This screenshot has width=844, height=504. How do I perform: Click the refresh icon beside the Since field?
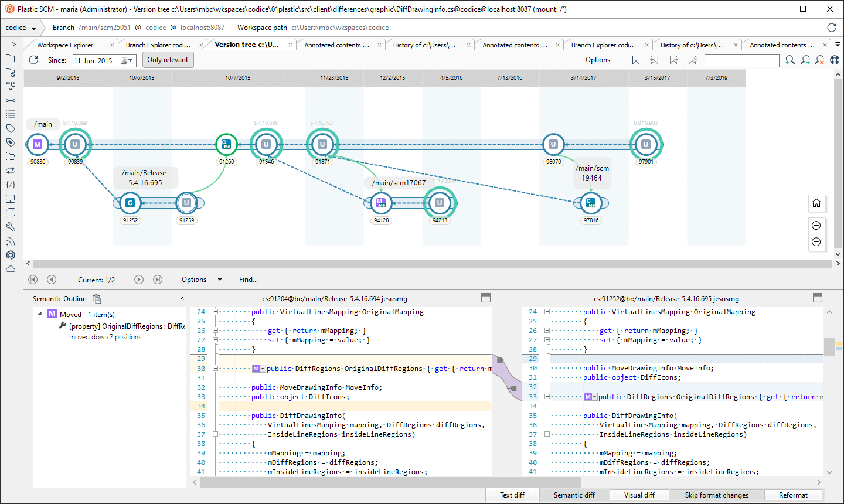[33, 60]
